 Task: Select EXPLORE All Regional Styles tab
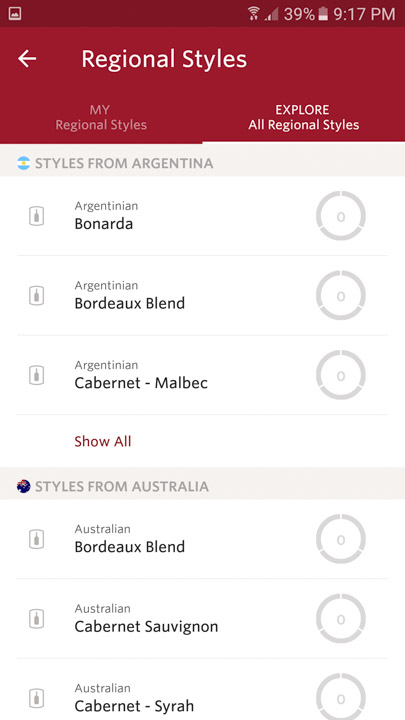coord(304,118)
